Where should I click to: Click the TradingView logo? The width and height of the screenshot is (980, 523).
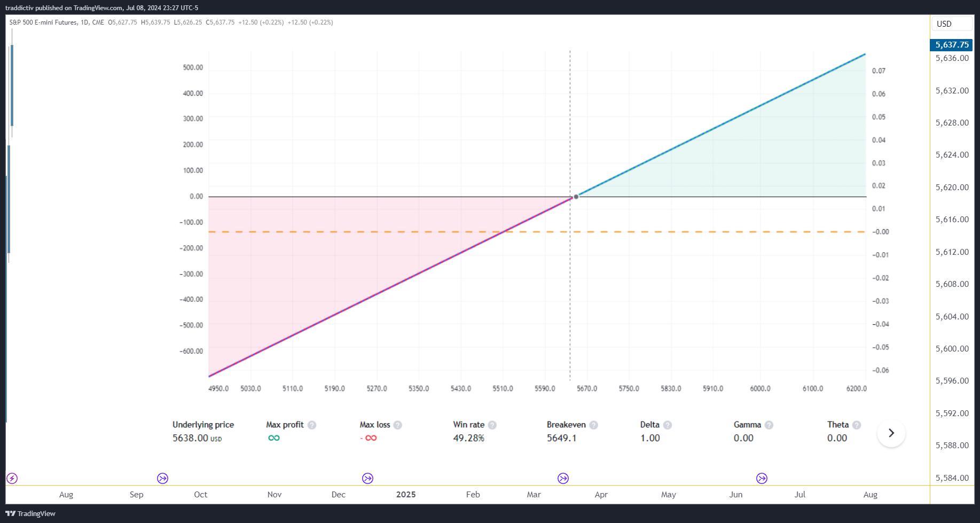point(30,513)
